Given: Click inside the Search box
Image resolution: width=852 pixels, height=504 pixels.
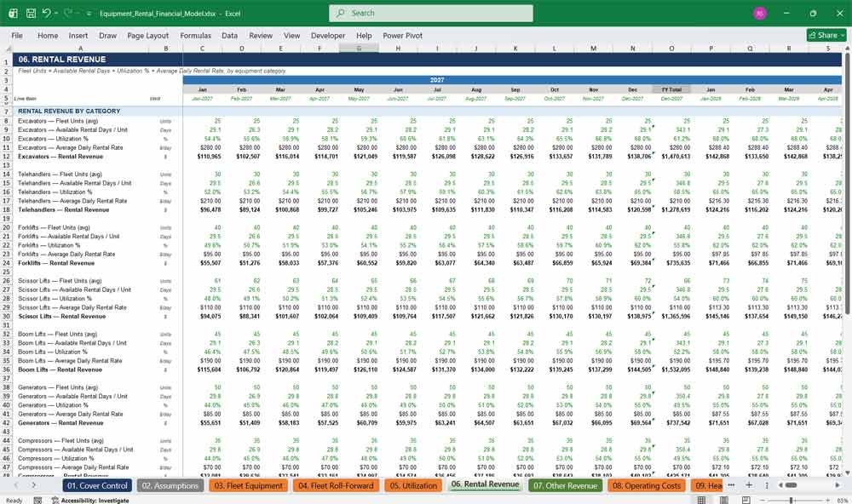Looking at the screenshot, I should [431, 13].
